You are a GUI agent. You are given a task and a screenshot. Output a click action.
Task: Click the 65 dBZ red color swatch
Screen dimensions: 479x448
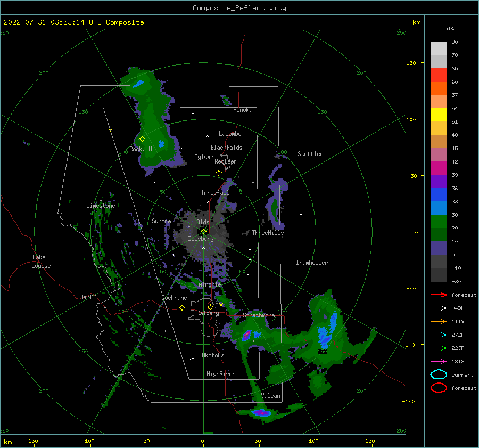(439, 75)
